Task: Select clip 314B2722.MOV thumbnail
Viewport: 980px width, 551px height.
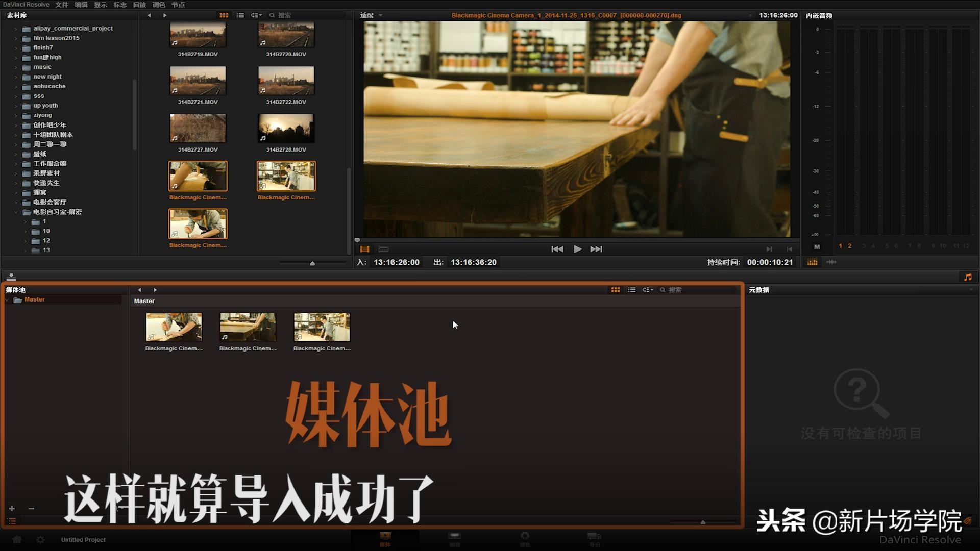Action: pos(286,80)
